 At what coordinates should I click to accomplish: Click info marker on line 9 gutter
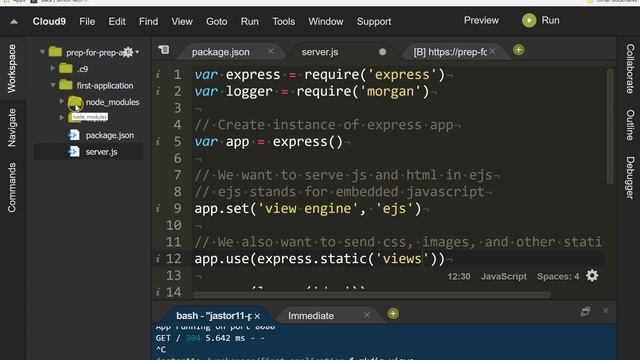point(158,209)
